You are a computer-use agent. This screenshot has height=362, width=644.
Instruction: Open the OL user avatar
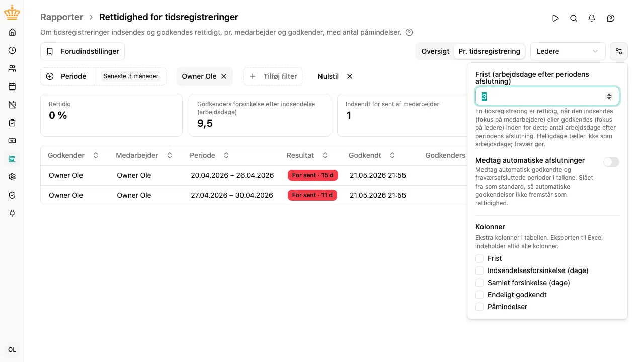[x=12, y=350]
